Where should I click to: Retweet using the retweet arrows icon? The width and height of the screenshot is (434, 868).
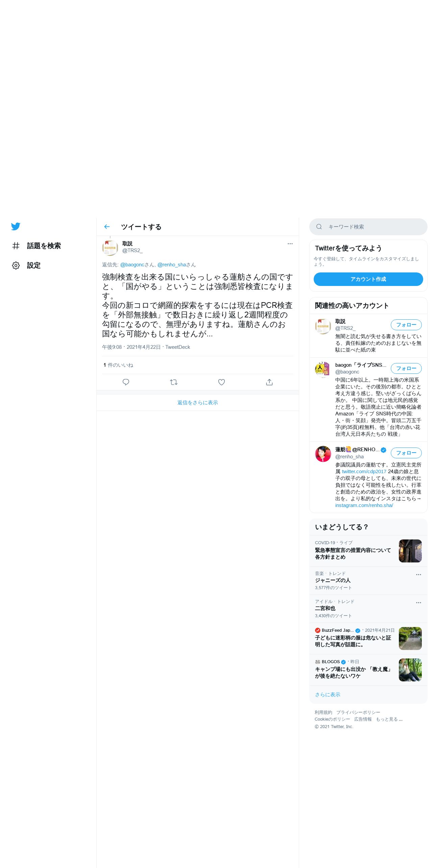click(174, 382)
